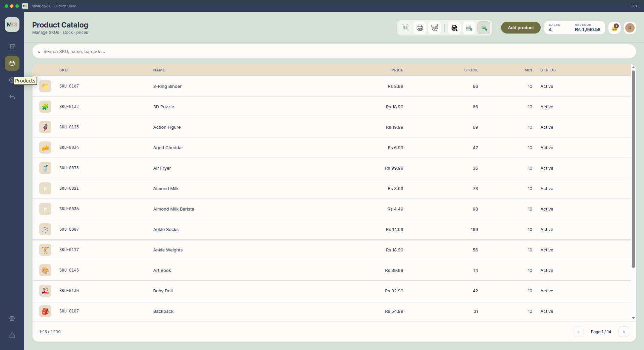
Task: Open the notifications bell
Action: point(614,28)
